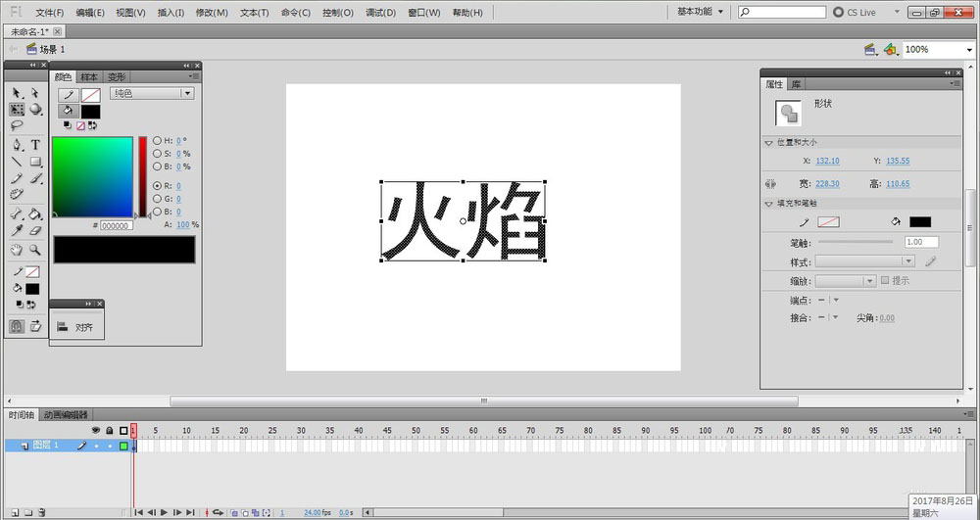Select the Selection arrow tool
The image size is (980, 520).
coord(17,93)
